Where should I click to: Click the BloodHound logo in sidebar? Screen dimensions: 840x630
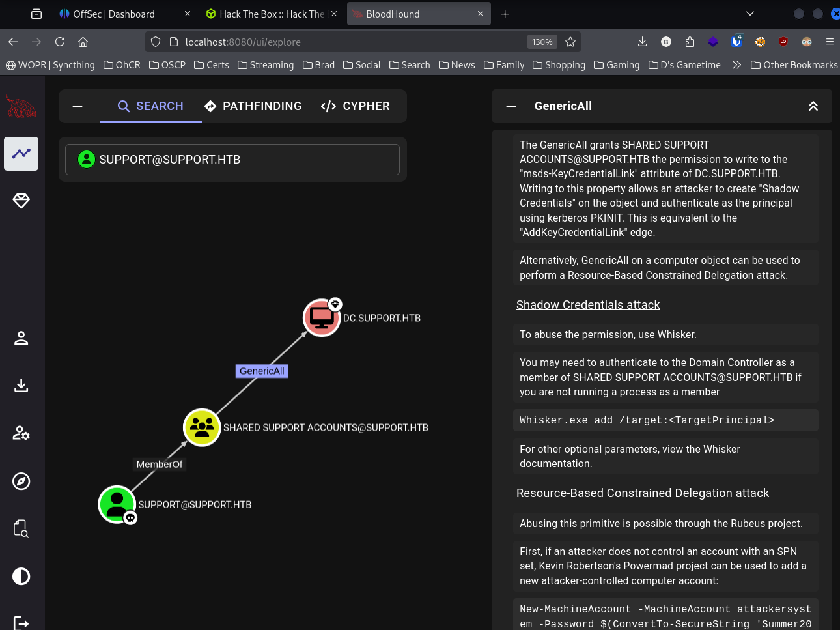pos(21,107)
